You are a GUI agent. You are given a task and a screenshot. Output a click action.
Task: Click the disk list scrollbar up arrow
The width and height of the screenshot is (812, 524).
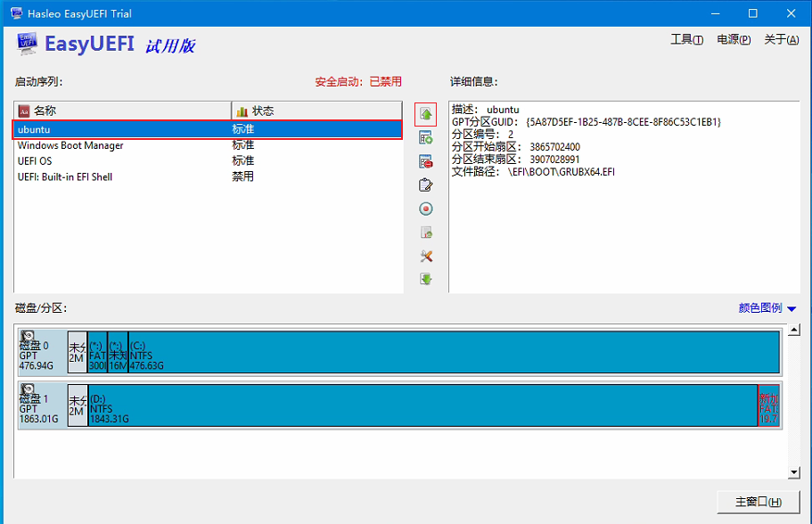click(x=794, y=330)
